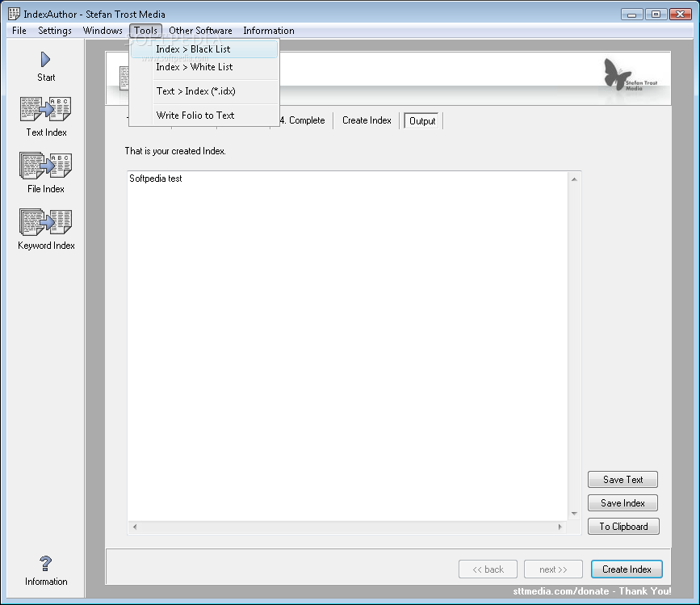Click the Start arrow icon in sidebar
This screenshot has width=700, height=605.
45,60
